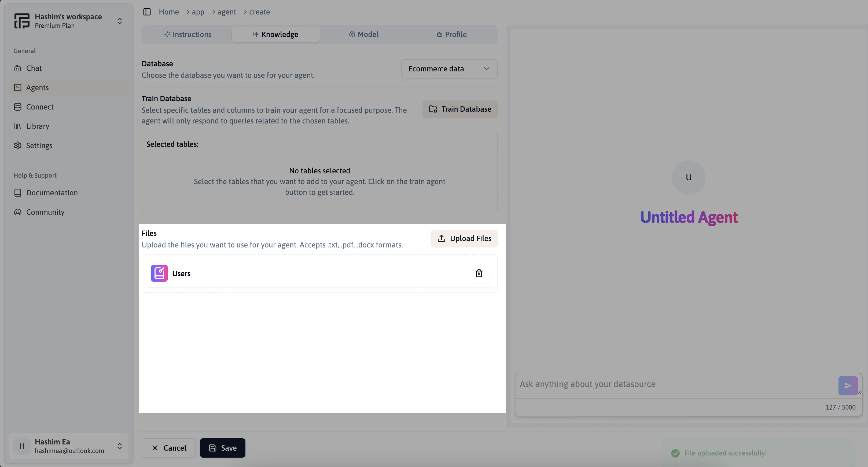Click the Upload Files icon
Viewport: 868px width, 467px height.
pyautogui.click(x=441, y=238)
